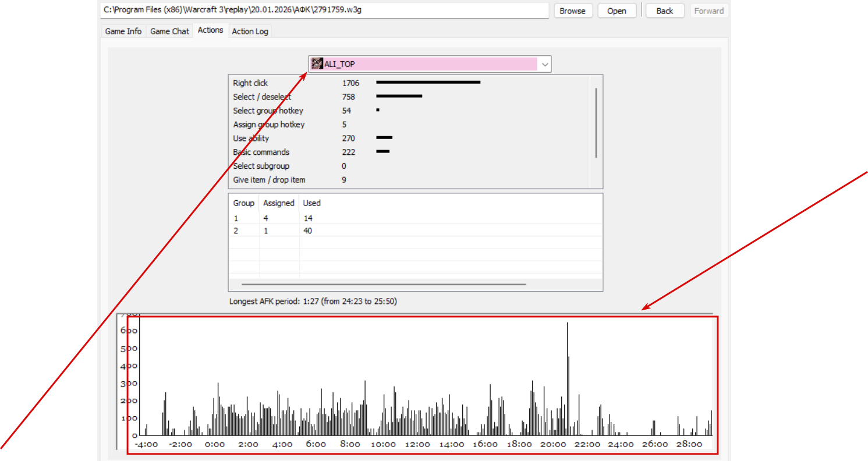This screenshot has width=868, height=461.
Task: Select the Actions tab
Action: coord(211,30)
